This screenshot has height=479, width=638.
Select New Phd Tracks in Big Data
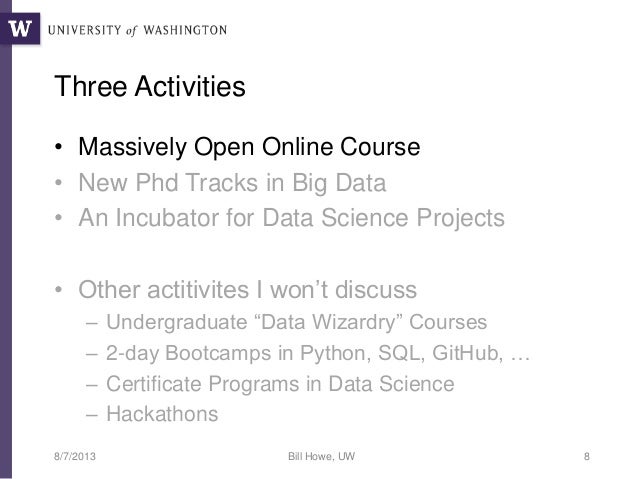pyautogui.click(x=232, y=182)
